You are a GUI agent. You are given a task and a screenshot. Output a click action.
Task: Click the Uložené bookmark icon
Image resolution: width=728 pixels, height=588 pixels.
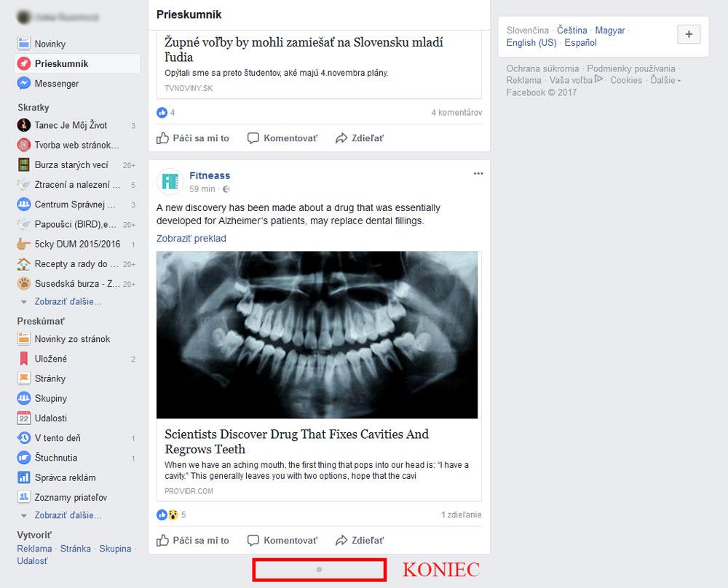(24, 359)
